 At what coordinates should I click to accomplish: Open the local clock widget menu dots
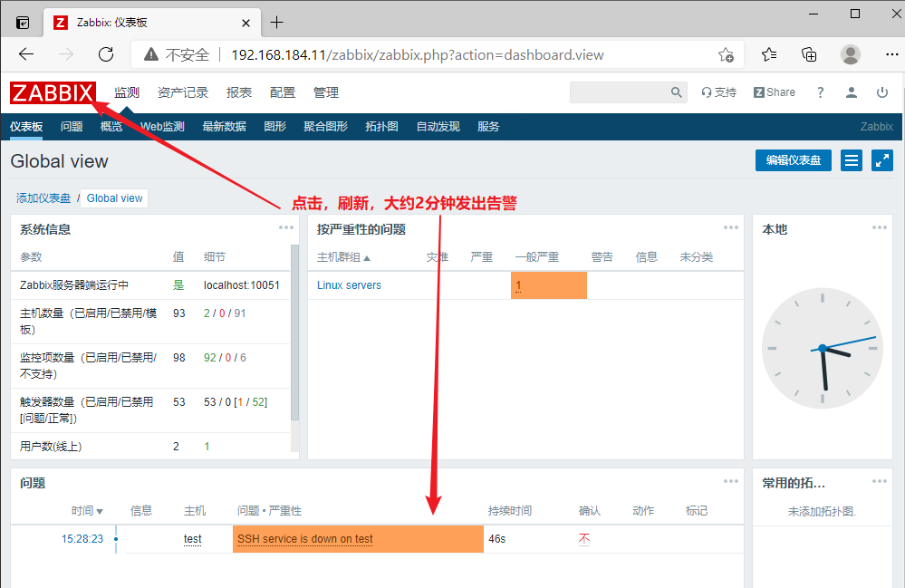879,227
